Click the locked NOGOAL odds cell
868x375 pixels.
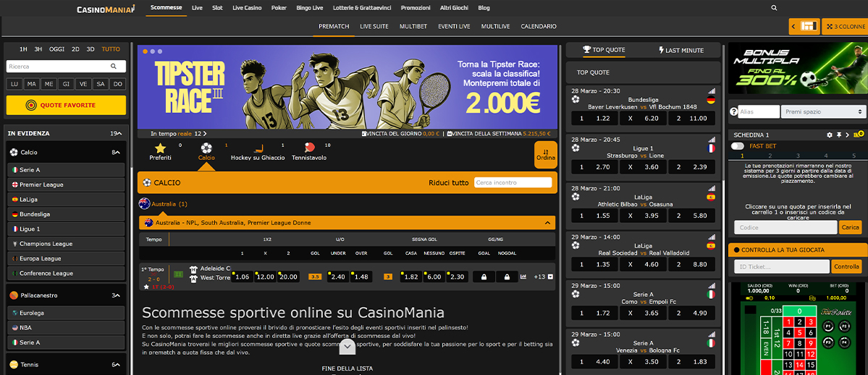[x=507, y=277]
